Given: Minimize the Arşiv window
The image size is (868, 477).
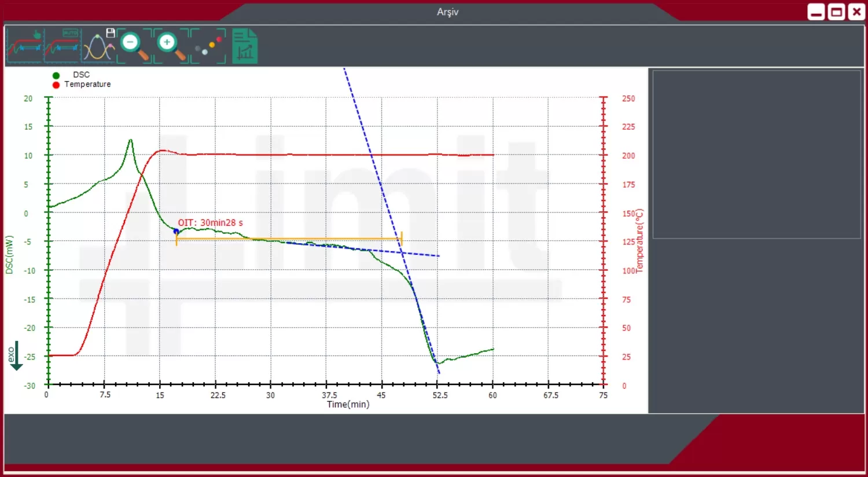Looking at the screenshot, I should [816, 12].
